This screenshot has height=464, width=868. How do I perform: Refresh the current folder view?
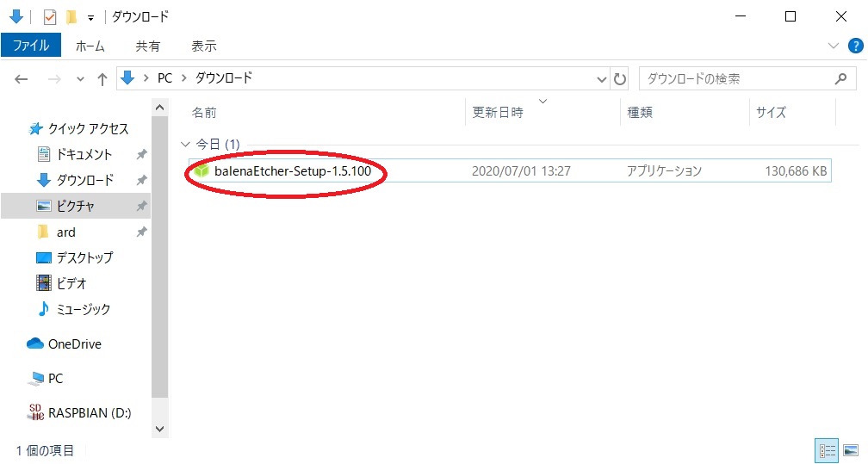[x=620, y=78]
